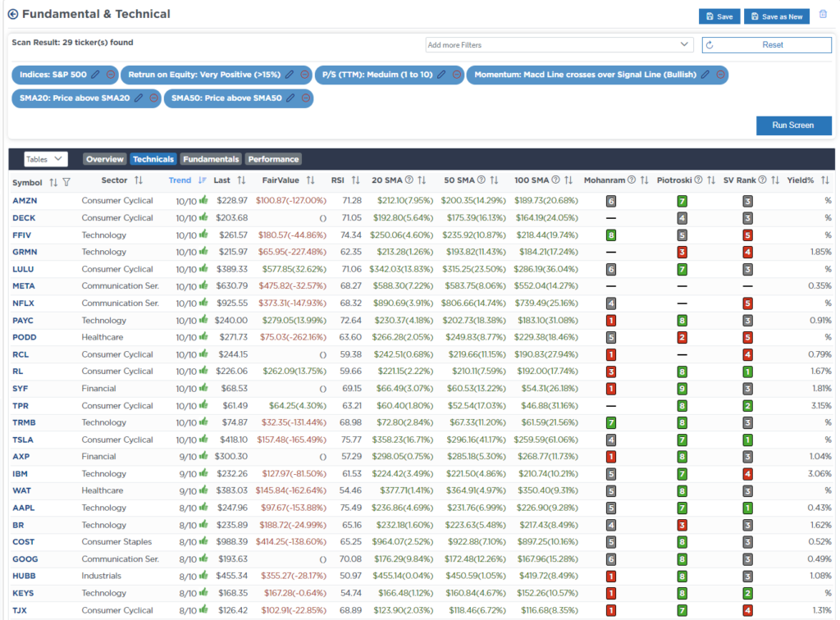The height and width of the screenshot is (620, 840).
Task: Sort by RSI column arrows
Action: pyautogui.click(x=356, y=180)
